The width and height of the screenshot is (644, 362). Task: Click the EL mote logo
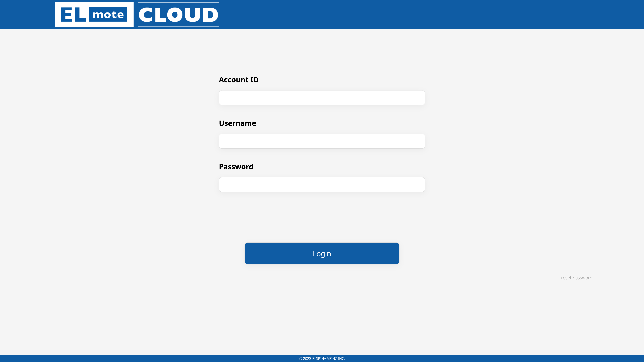click(x=94, y=14)
